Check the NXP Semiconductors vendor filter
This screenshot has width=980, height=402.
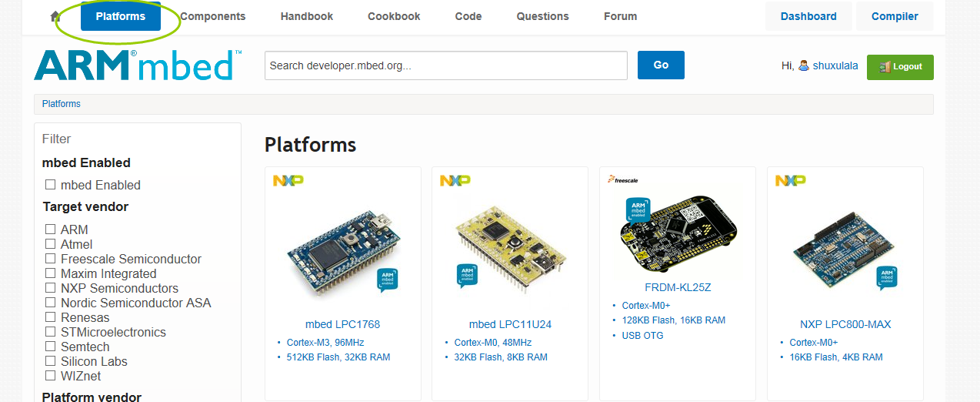point(51,288)
